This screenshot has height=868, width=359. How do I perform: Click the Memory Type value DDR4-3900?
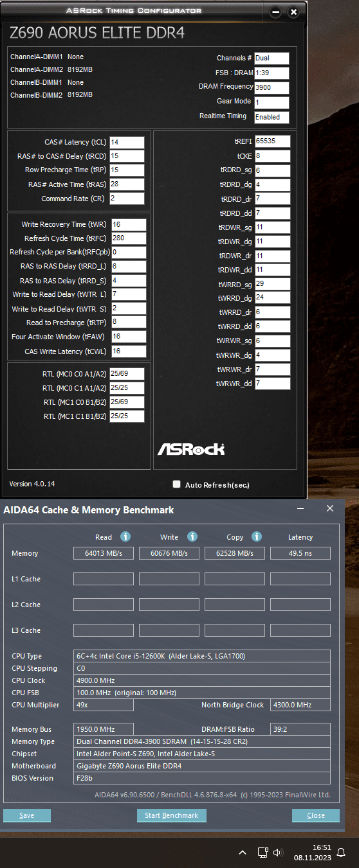(x=202, y=741)
